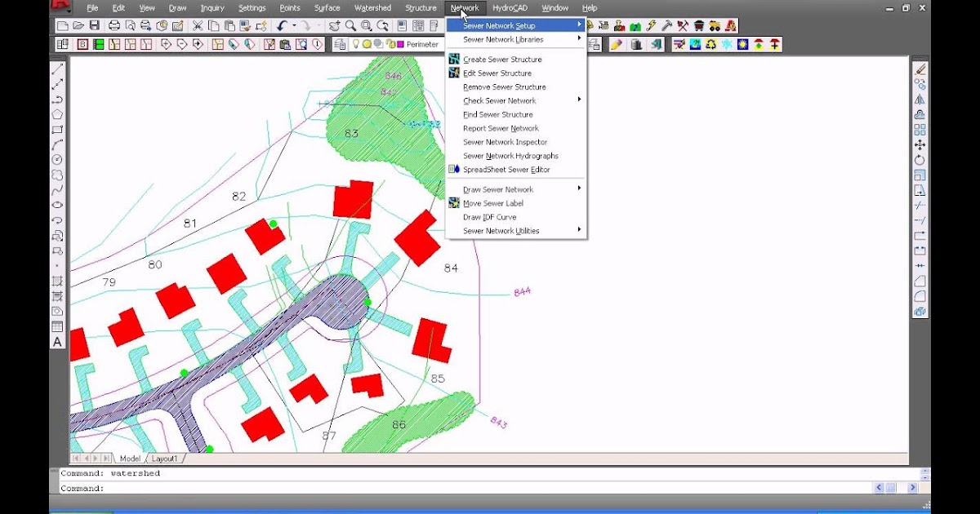
Task: Select Create Sewer Structure from the menu
Action: pos(498,59)
